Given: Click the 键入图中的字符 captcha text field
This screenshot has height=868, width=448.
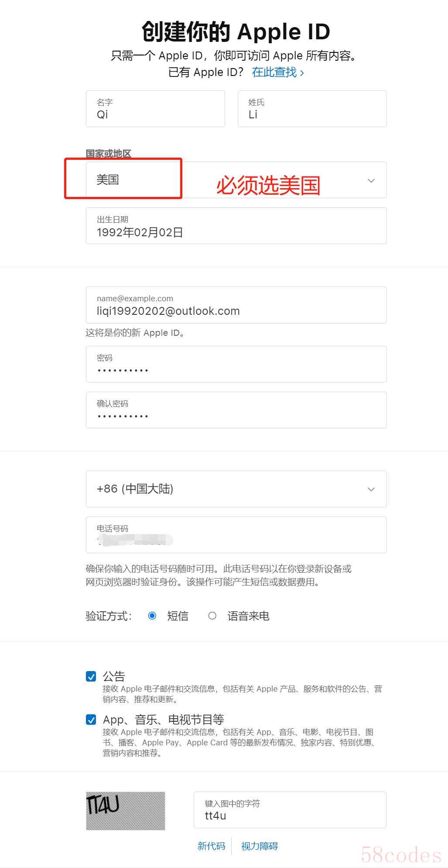Looking at the screenshot, I should click(290, 810).
